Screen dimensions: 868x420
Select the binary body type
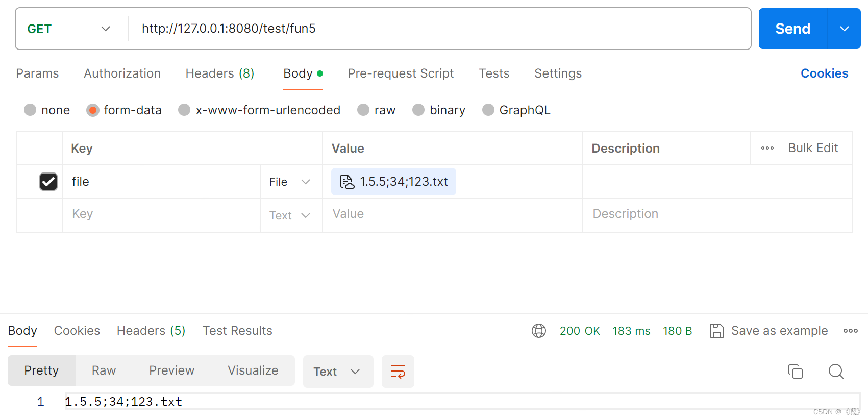(x=439, y=110)
